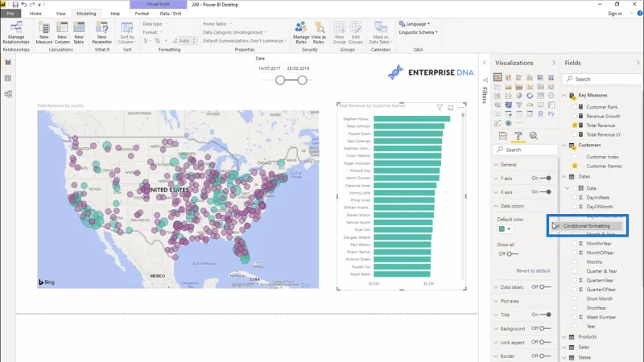Screen dimensions: 644x362
Task: Open the Analytics magnifier pane
Action: click(x=534, y=136)
